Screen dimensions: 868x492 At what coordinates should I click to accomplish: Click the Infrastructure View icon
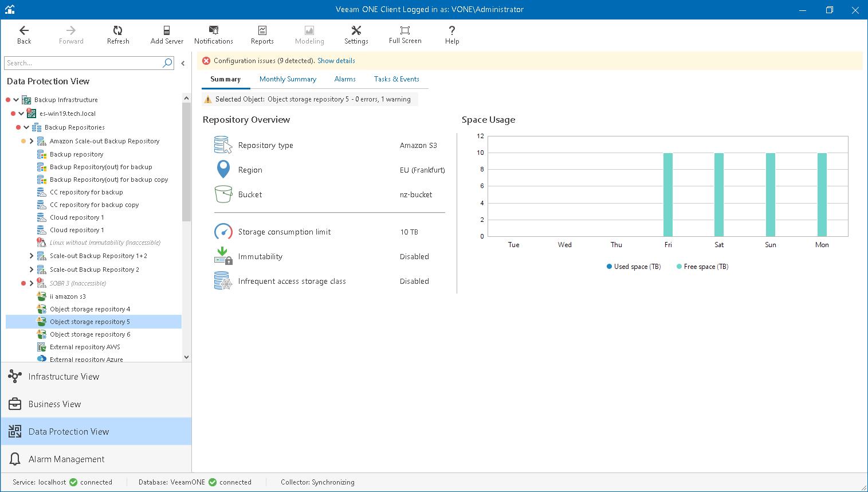(15, 376)
